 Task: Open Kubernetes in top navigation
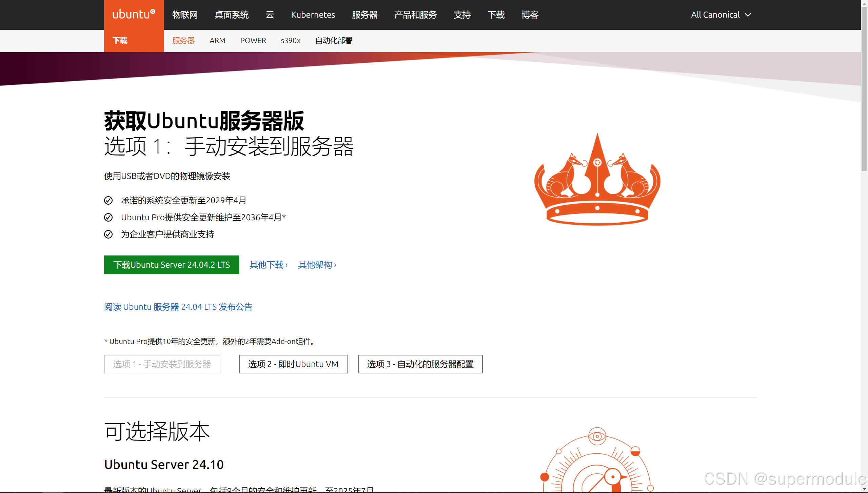pyautogui.click(x=313, y=15)
